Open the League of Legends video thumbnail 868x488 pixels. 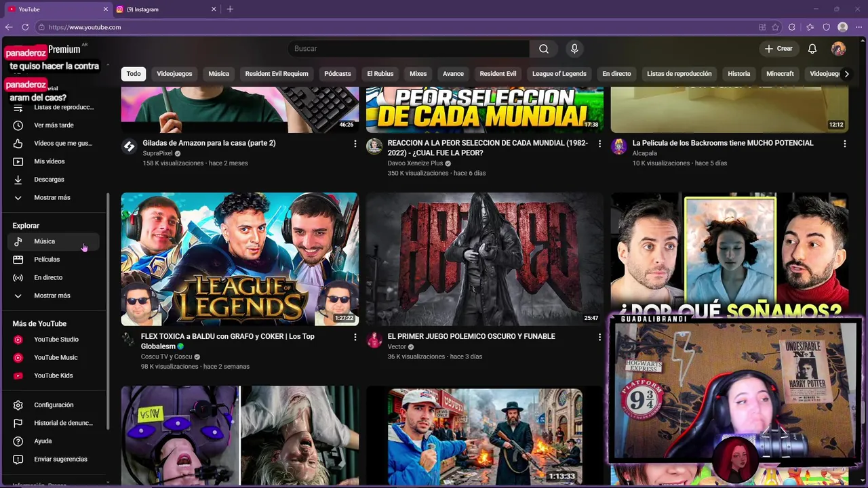(x=240, y=260)
